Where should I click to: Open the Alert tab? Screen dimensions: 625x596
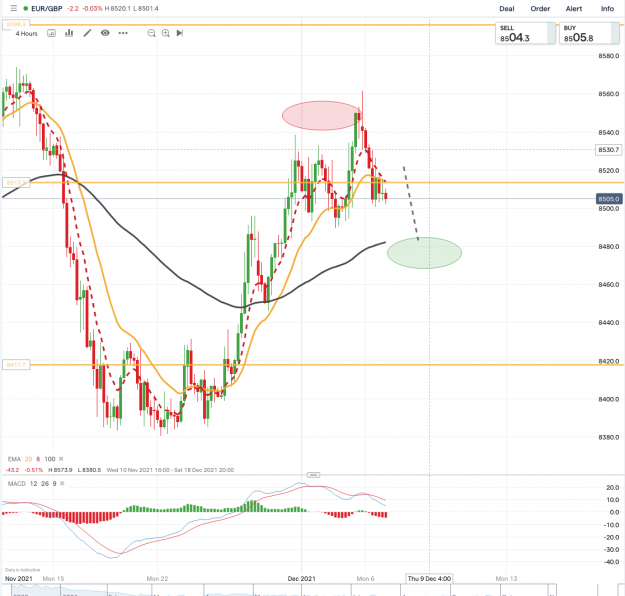tap(574, 9)
